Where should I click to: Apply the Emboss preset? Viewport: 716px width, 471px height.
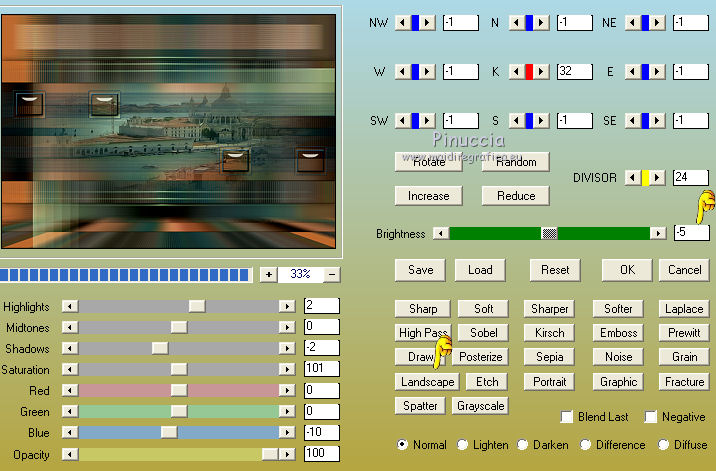(x=618, y=333)
